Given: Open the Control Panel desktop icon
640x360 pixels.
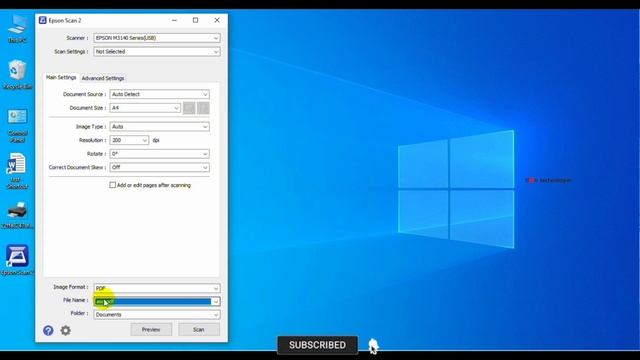Looking at the screenshot, I should pos(18,126).
